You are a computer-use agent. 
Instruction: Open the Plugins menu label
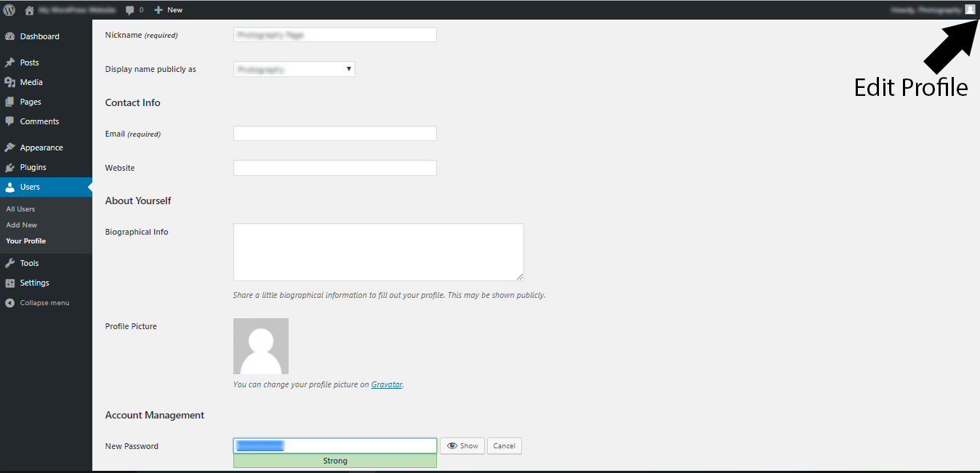pyautogui.click(x=33, y=167)
